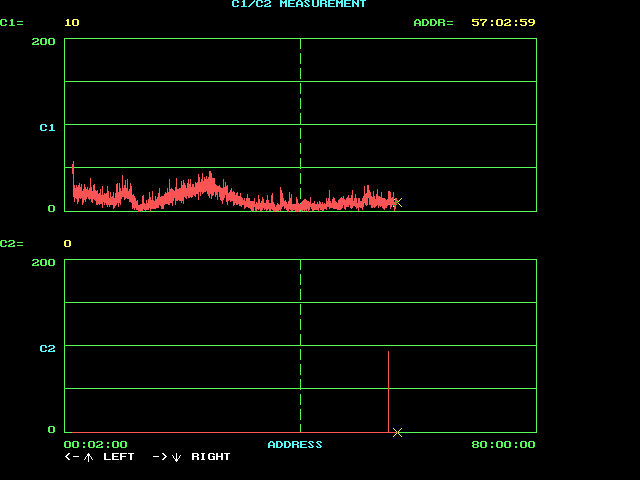The height and width of the screenshot is (480, 640).
Task: Click the 0 scale label of C2 graph
Action: pos(51,429)
